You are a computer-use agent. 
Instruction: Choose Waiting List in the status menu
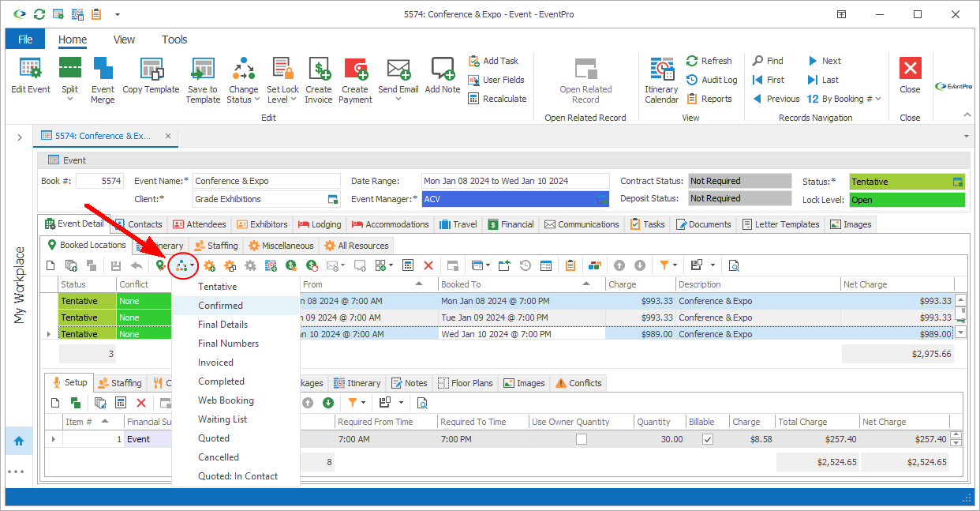(237, 419)
